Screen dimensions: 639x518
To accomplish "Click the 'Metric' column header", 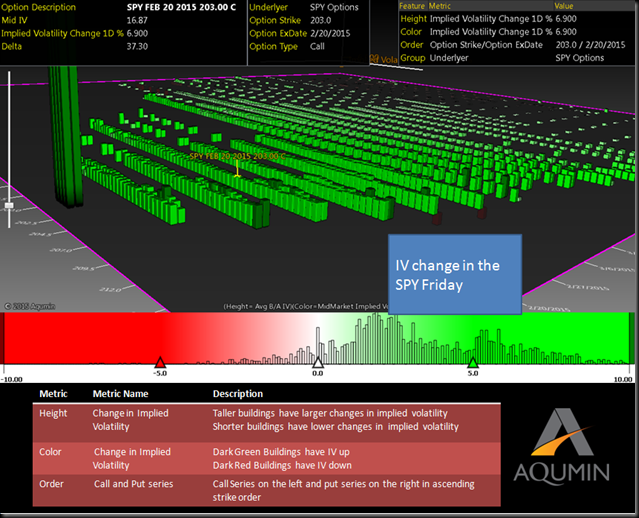I will [x=440, y=6].
